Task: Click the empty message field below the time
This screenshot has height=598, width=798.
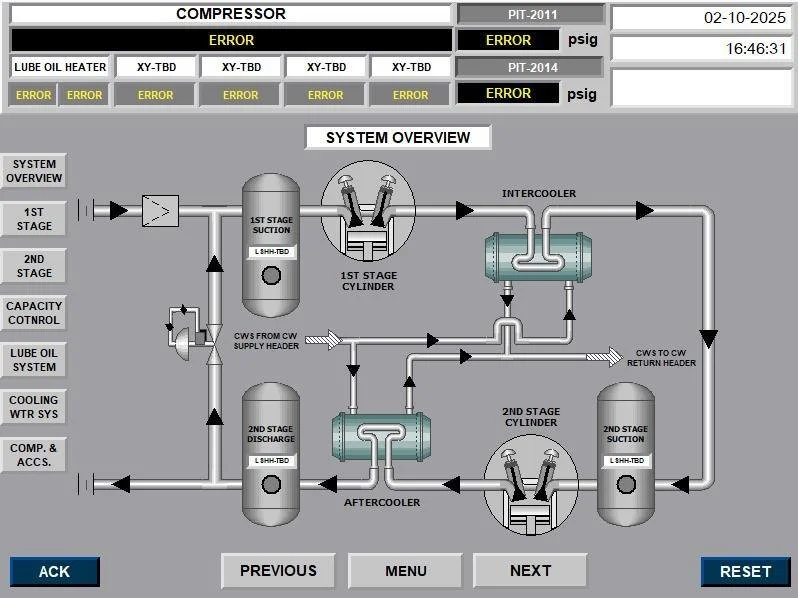Action: tap(702, 88)
